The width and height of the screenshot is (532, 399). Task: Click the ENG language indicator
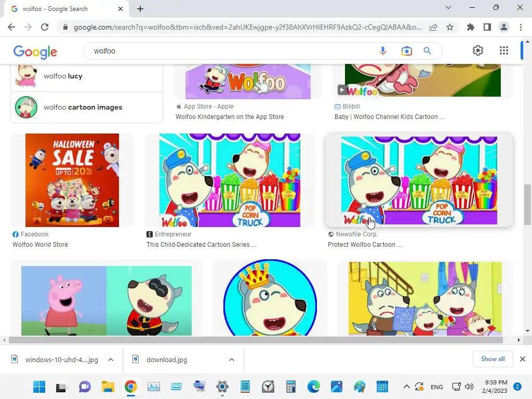pos(436,387)
